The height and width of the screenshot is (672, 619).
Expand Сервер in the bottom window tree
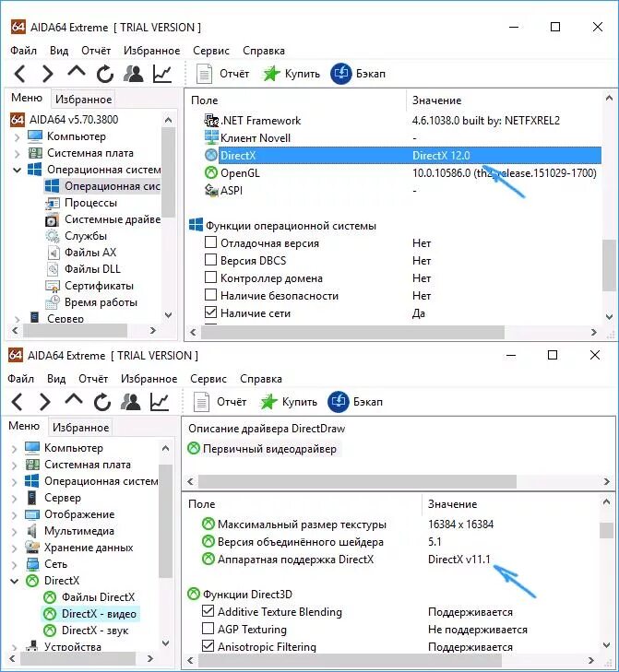pos(14,499)
